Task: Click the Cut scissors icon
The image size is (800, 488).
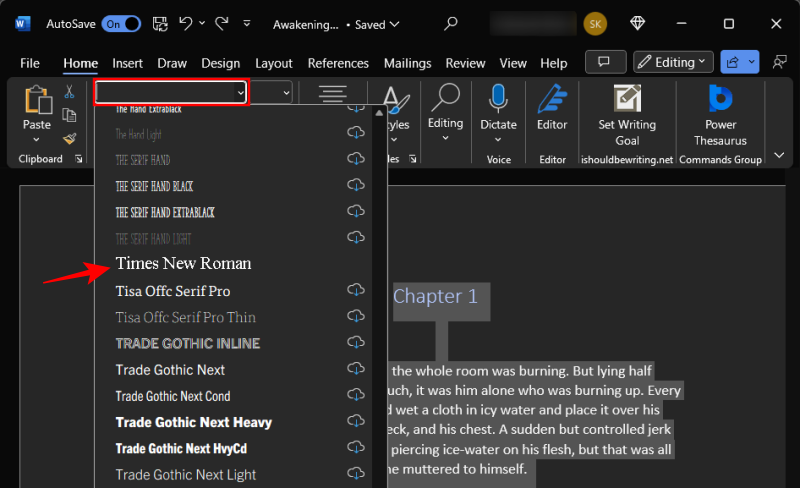Action: coord(70,92)
